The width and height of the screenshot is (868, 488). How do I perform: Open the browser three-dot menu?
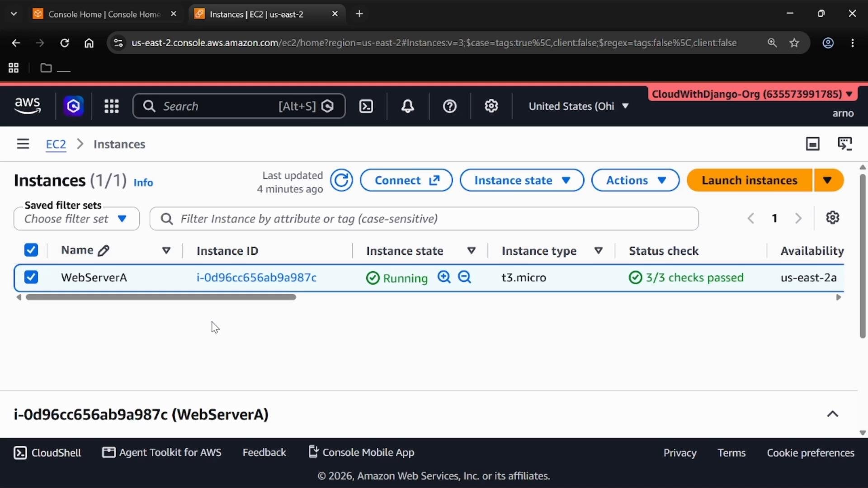click(x=853, y=43)
